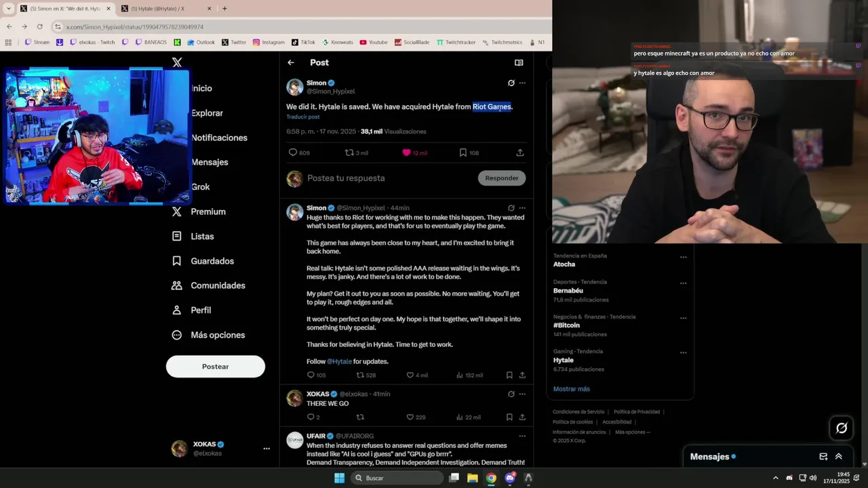Click the Postear button
Image resolution: width=868 pixels, height=488 pixels.
216,367
